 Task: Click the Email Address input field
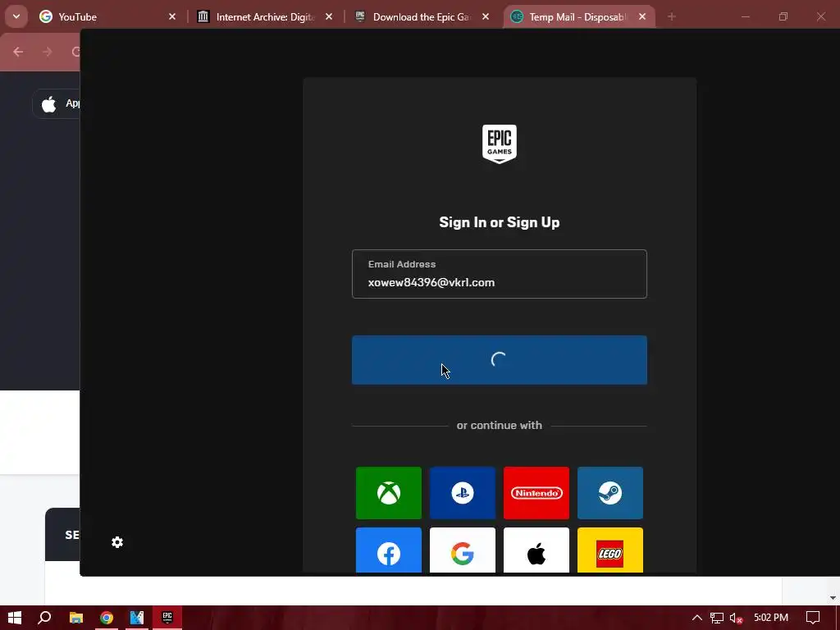500,274
